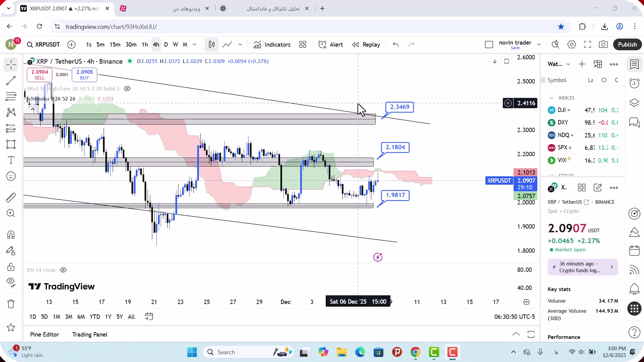
Task: Click the 2.0904 SELL button
Action: point(40,75)
